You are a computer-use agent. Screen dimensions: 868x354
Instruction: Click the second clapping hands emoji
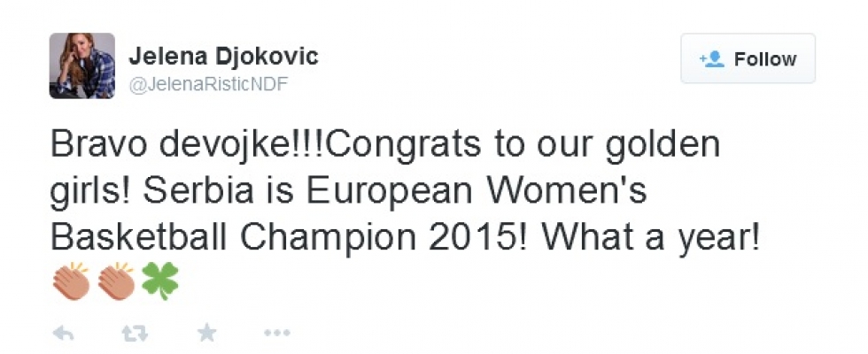click(x=115, y=281)
